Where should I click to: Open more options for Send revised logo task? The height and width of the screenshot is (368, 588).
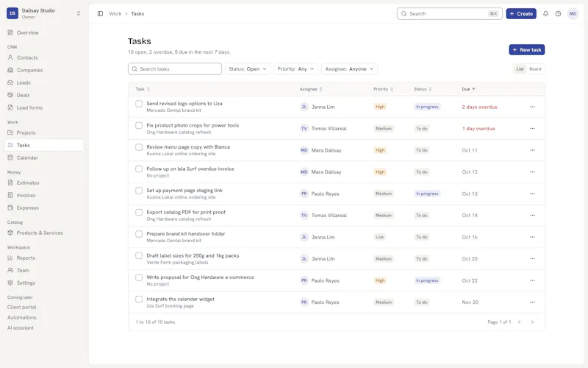(532, 107)
